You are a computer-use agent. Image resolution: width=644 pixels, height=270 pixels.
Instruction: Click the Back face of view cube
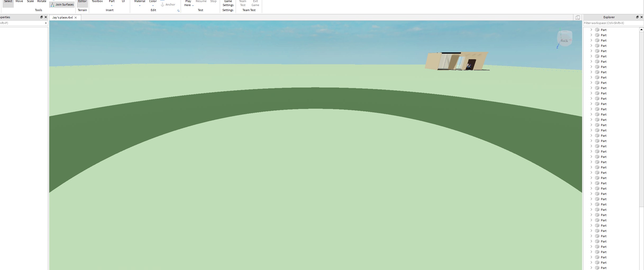point(564,41)
